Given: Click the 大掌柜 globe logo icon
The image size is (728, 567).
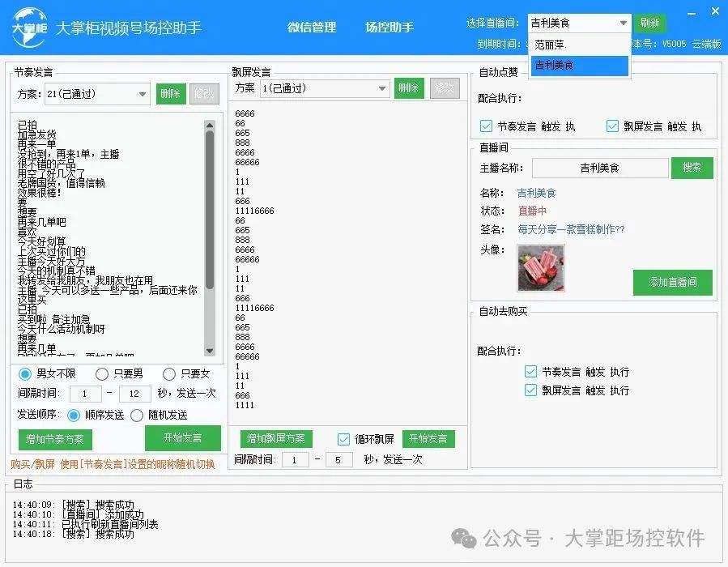Looking at the screenshot, I should pos(28,27).
